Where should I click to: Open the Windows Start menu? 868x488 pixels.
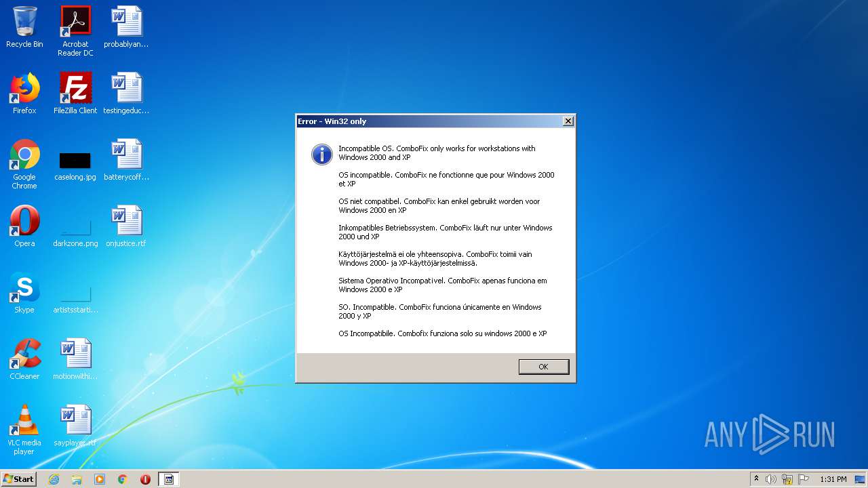pyautogui.click(x=18, y=479)
